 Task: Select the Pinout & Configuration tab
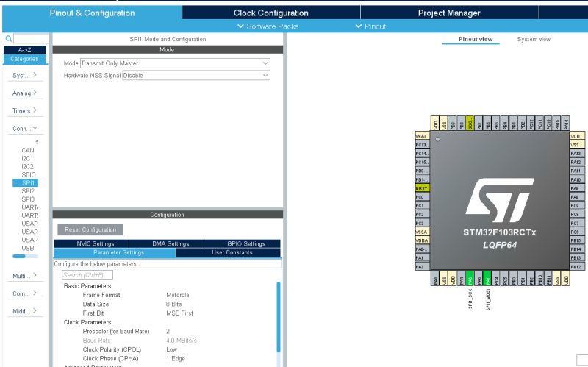click(93, 13)
